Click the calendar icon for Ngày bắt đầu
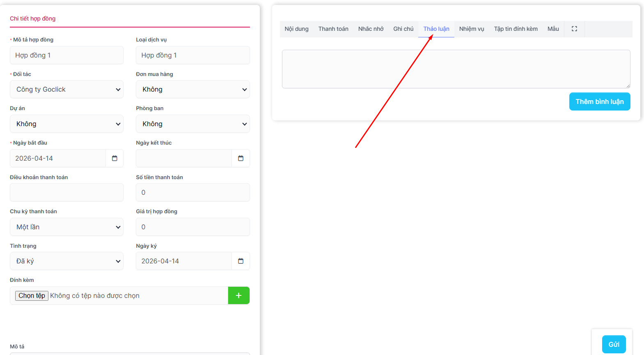Screen dimensions: 644x355 (x=115, y=158)
